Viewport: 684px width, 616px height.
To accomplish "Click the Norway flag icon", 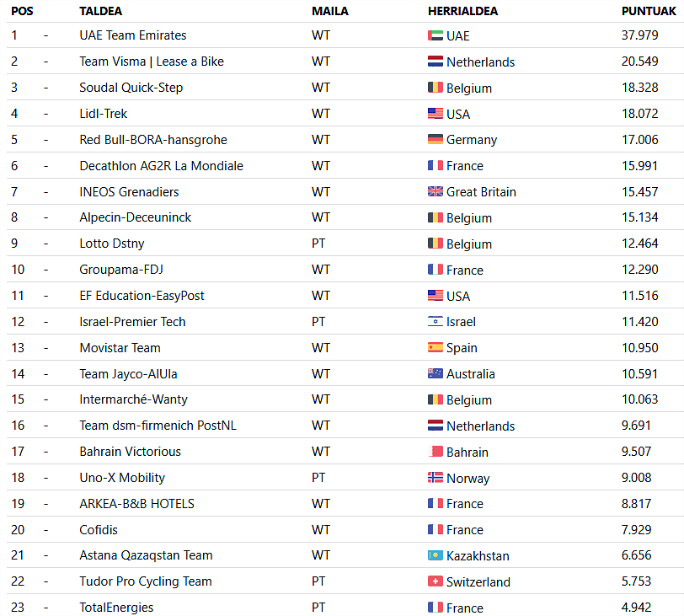I will point(435,478).
